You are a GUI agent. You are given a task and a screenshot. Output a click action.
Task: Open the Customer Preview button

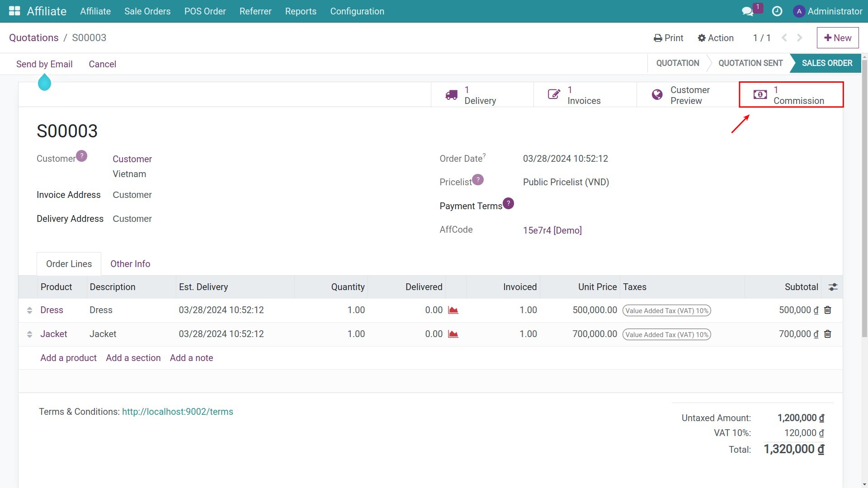pyautogui.click(x=688, y=95)
